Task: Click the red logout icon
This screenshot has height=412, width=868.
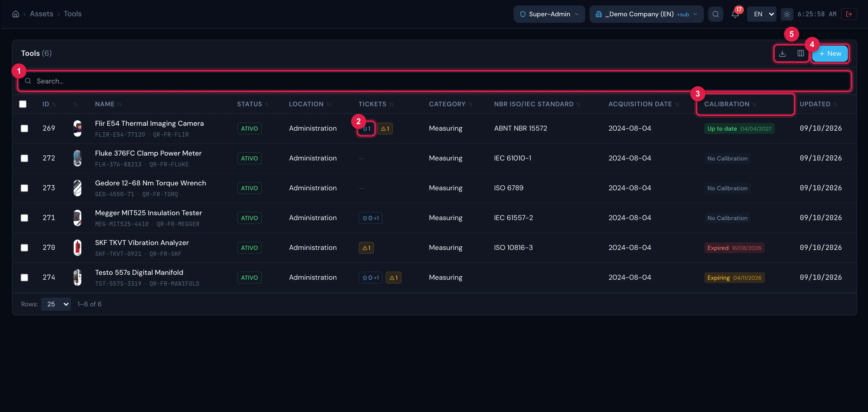Action: [x=849, y=14]
